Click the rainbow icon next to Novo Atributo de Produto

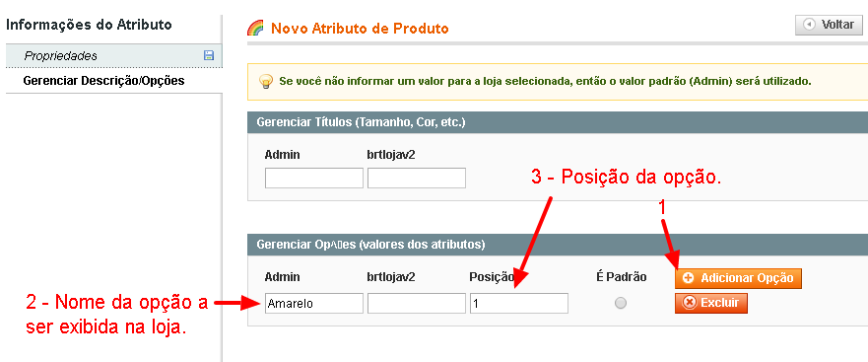pyautogui.click(x=255, y=28)
